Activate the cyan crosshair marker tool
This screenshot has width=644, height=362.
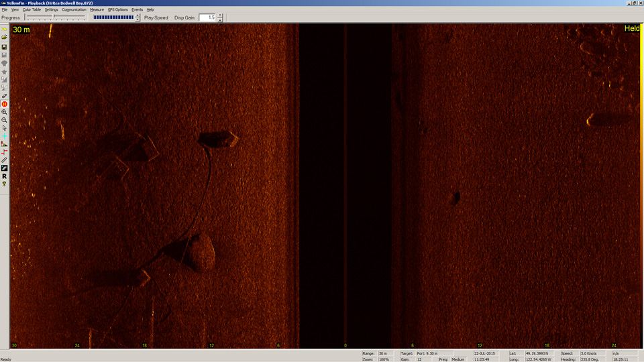tap(4, 136)
